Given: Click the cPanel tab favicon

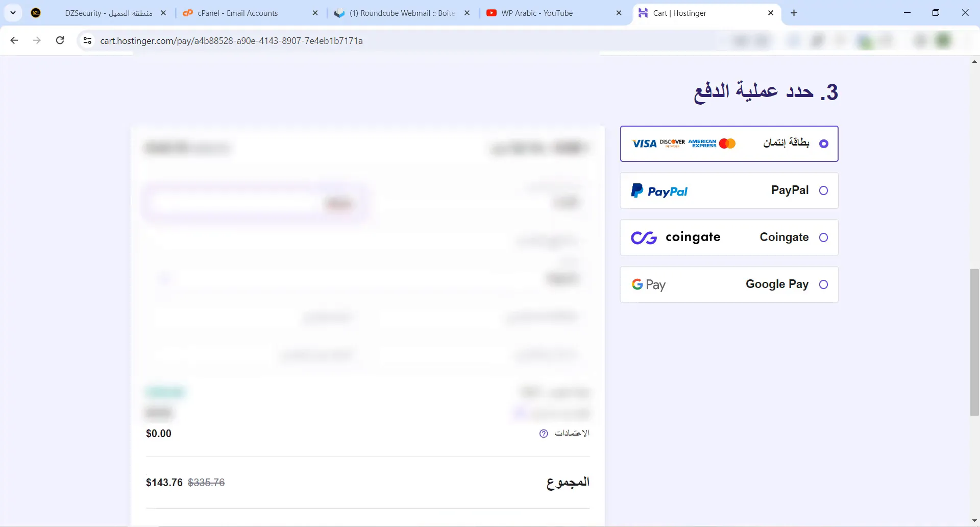Looking at the screenshot, I should (x=188, y=13).
